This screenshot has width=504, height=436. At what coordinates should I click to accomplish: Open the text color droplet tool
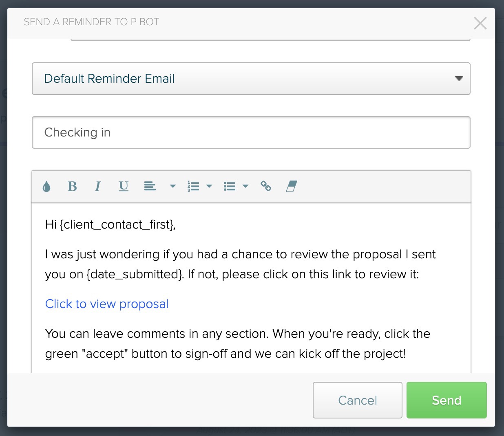(46, 187)
